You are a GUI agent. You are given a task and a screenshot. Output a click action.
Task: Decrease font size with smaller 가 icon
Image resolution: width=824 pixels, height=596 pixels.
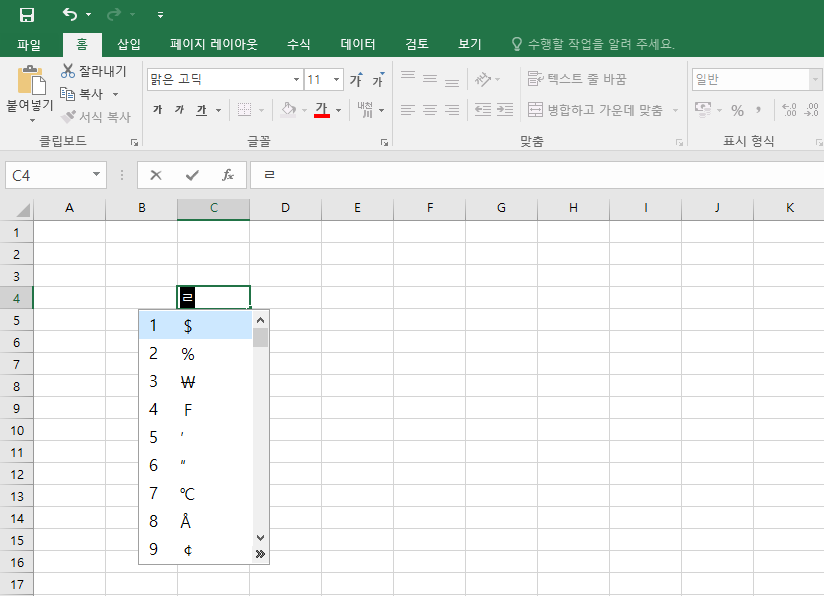click(378, 79)
